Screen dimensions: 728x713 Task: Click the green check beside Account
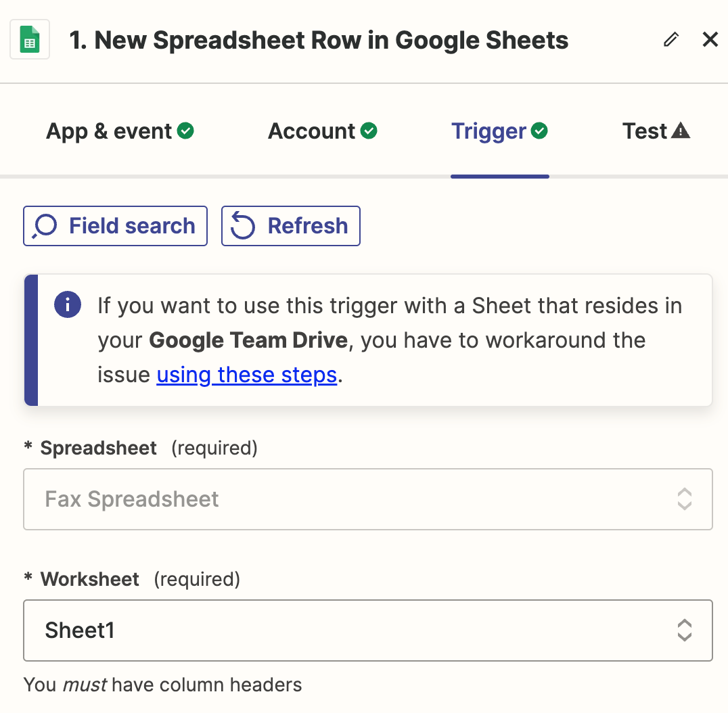coord(369,131)
